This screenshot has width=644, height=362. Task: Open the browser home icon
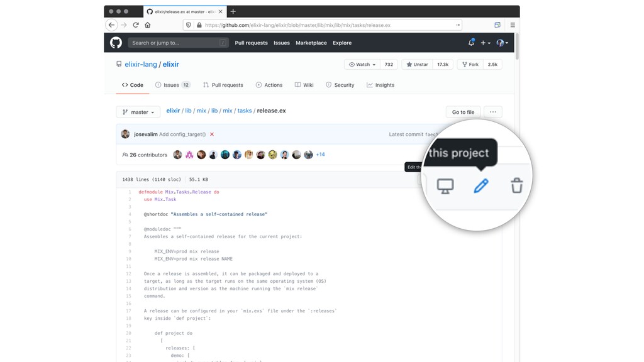point(147,25)
